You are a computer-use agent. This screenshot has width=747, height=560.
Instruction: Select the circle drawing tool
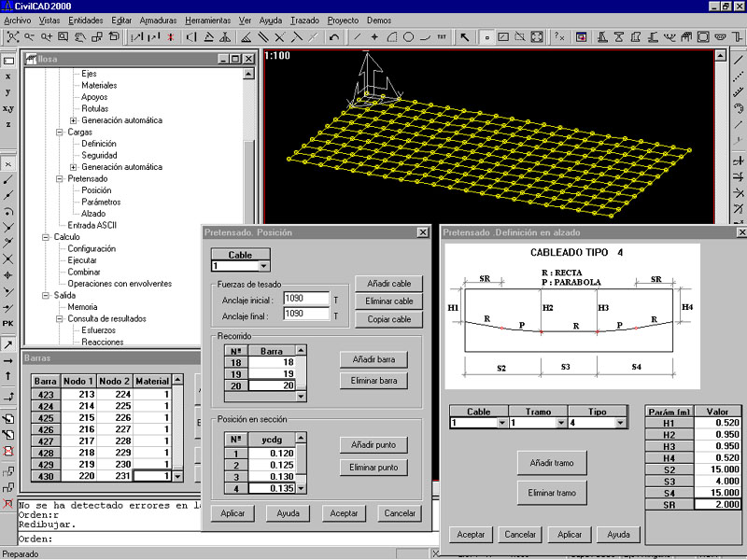coord(408,37)
